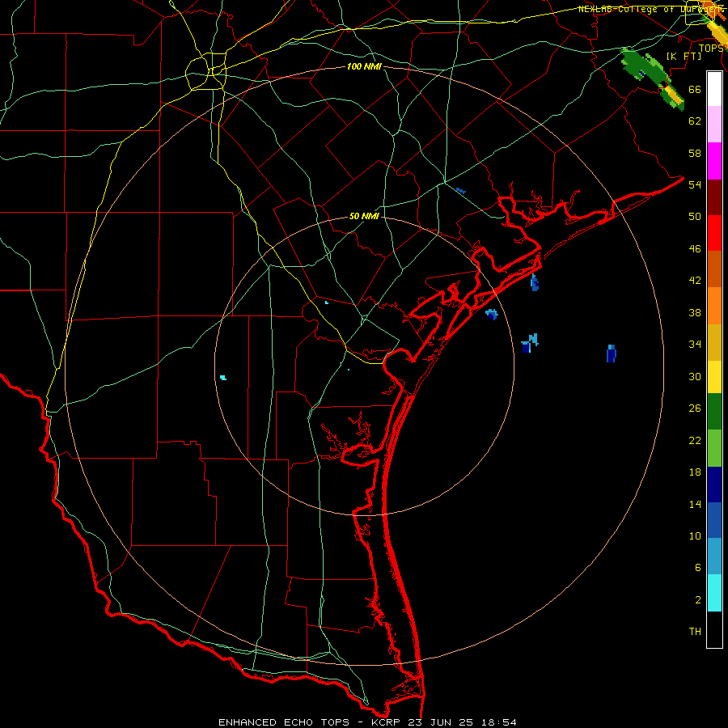Screen dimensions: 728x728
Task: Click the "26" scale value
Action: (695, 408)
